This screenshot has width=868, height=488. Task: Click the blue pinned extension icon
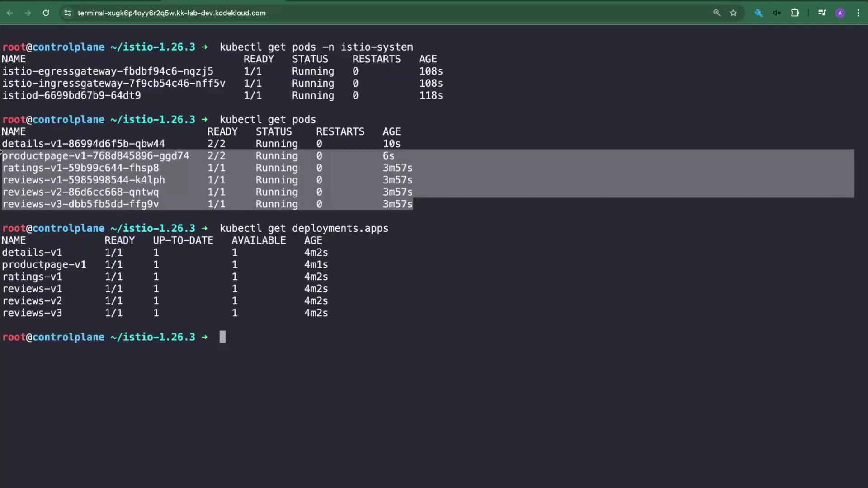[759, 13]
